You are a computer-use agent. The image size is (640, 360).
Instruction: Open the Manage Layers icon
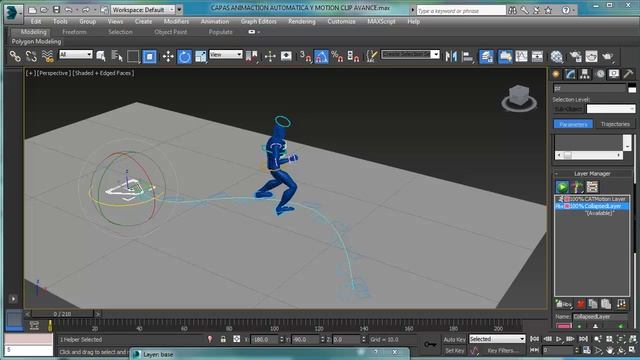(x=487, y=56)
